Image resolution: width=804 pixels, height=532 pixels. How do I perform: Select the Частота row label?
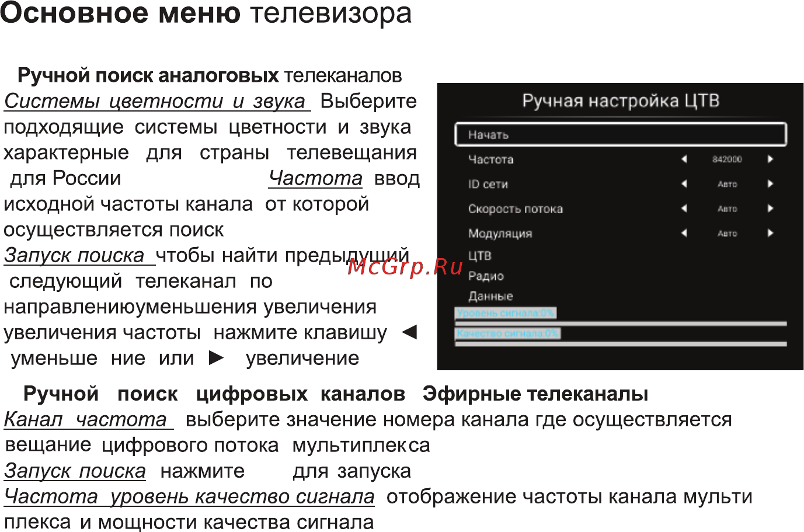(490, 159)
